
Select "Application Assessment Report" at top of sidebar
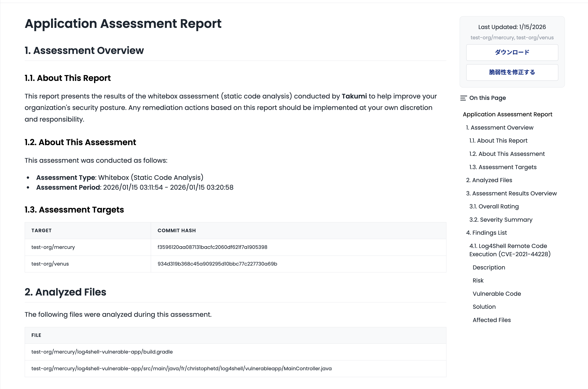[x=507, y=114]
